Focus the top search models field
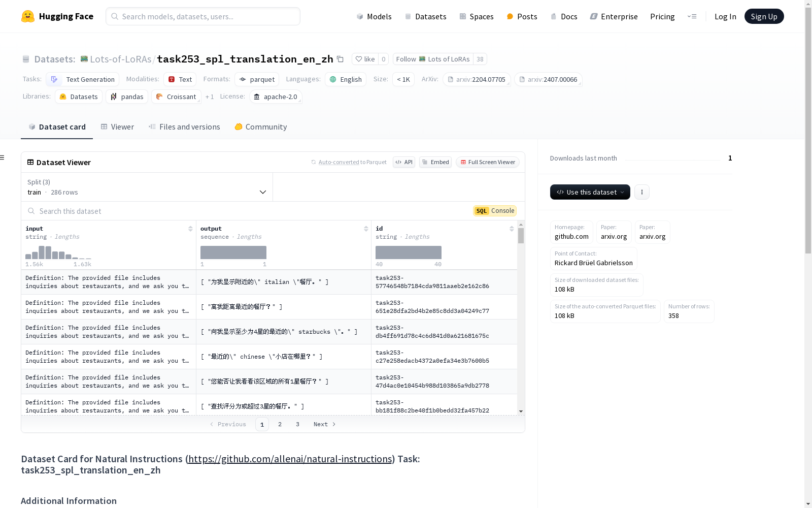Image resolution: width=812 pixels, height=508 pixels. click(203, 16)
